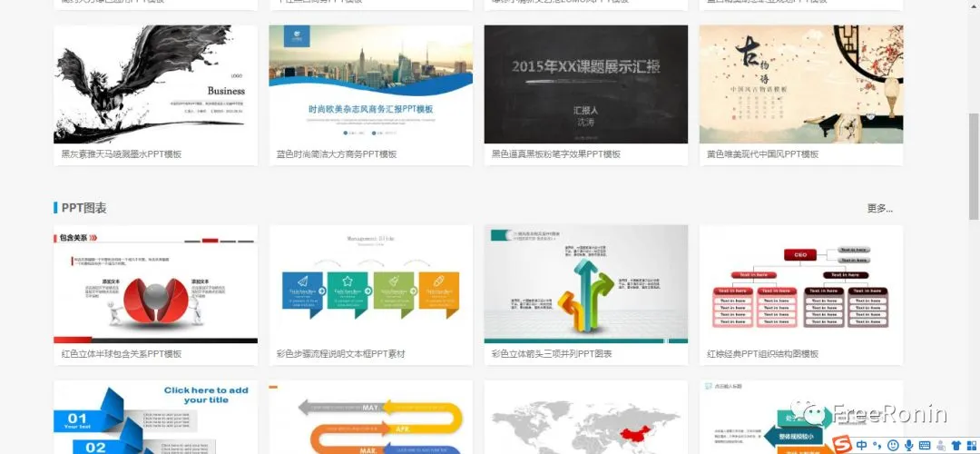Viewport: 980px width, 454px height.
Task: Open the black ink Pegasus Business template thumbnail
Action: tap(156, 84)
